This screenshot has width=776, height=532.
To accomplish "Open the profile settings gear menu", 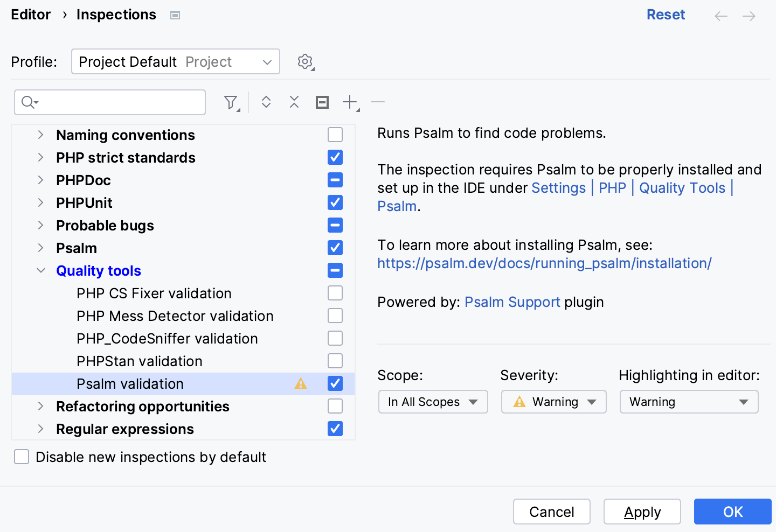I will coord(305,61).
